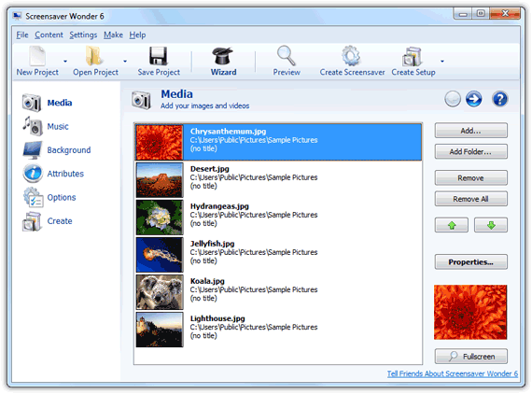This screenshot has height=394, width=532.
Task: Follow Tell Friends About Screensaver Wonder link
Action: pyautogui.click(x=453, y=373)
